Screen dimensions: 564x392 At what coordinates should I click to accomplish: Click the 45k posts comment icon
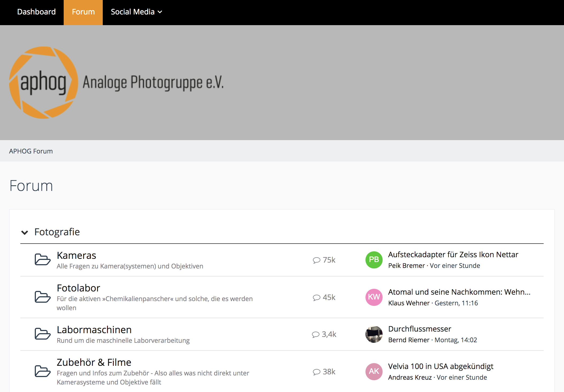(x=317, y=298)
